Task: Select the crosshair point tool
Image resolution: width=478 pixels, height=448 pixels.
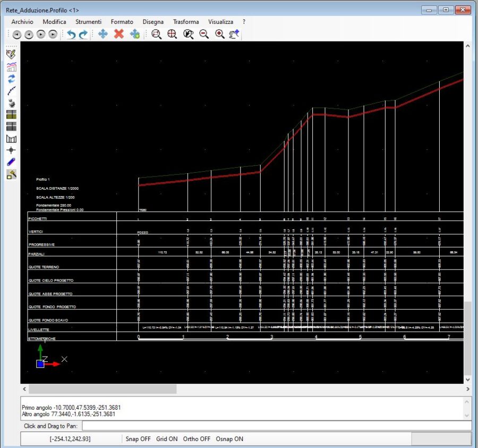Action: [11, 150]
